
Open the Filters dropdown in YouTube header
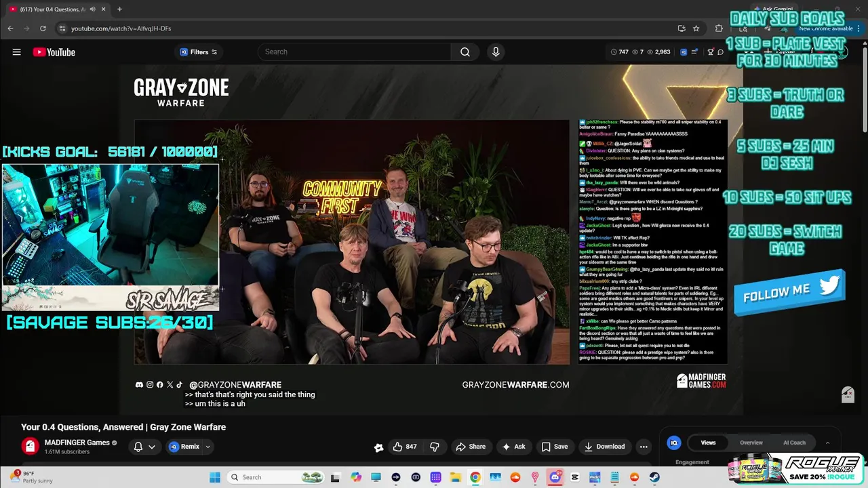[199, 52]
